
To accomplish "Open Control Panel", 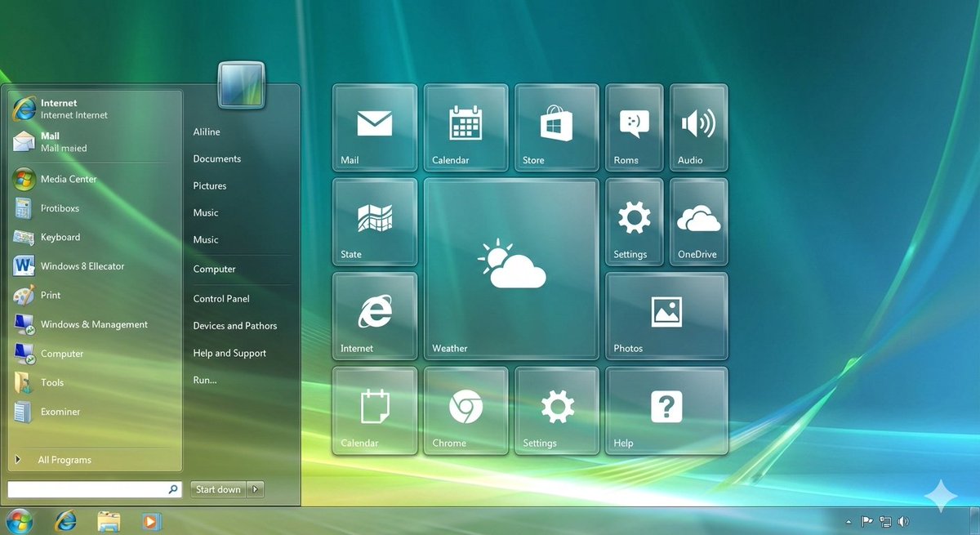I will [221, 298].
